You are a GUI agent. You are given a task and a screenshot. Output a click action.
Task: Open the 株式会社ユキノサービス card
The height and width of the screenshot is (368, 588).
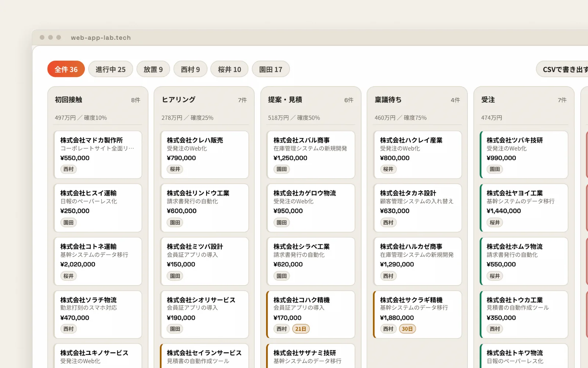(x=98, y=356)
